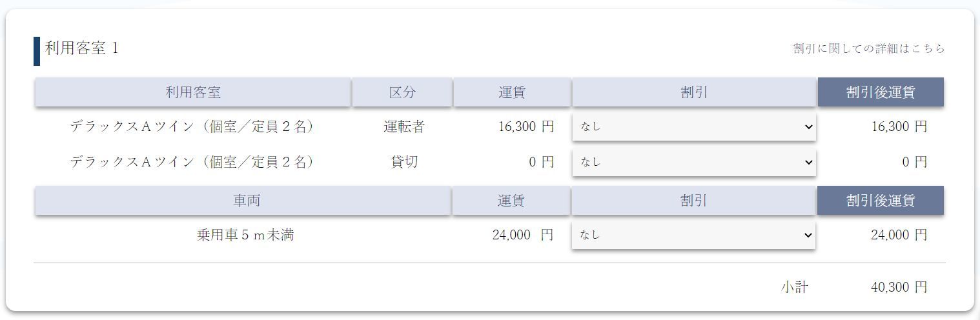The width and height of the screenshot is (980, 320).
Task: Select the 割引後運賃 header in the vehicle table
Action: coord(881,201)
